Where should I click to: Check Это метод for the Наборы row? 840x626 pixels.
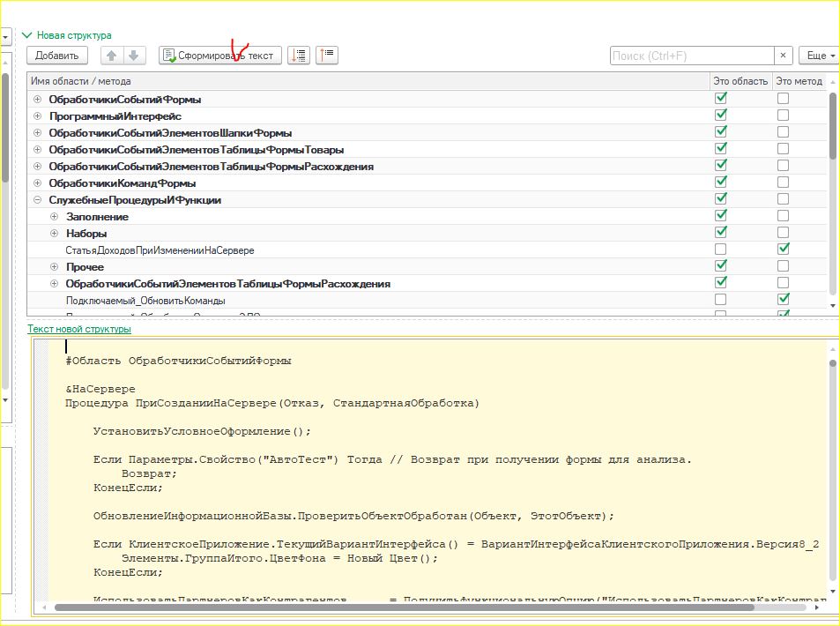coord(784,232)
